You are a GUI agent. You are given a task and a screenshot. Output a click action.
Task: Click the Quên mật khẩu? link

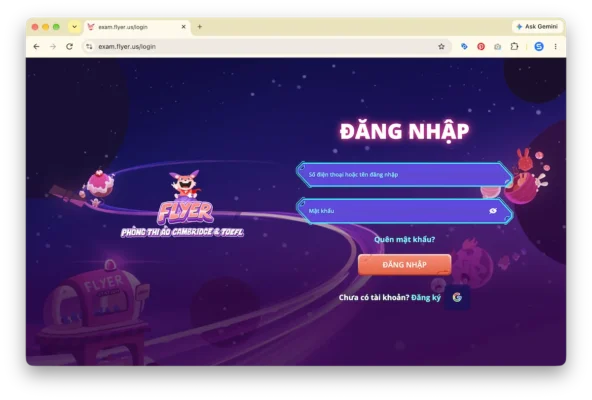(x=404, y=239)
